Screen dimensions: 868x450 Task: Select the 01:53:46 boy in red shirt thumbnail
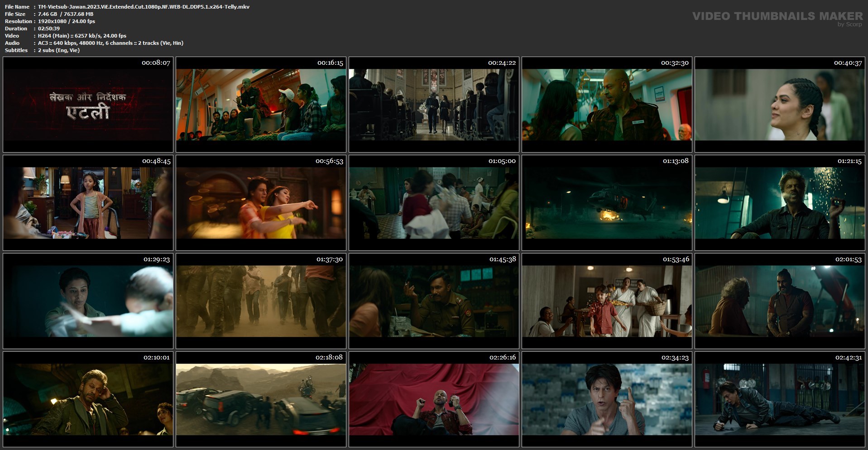tap(607, 301)
